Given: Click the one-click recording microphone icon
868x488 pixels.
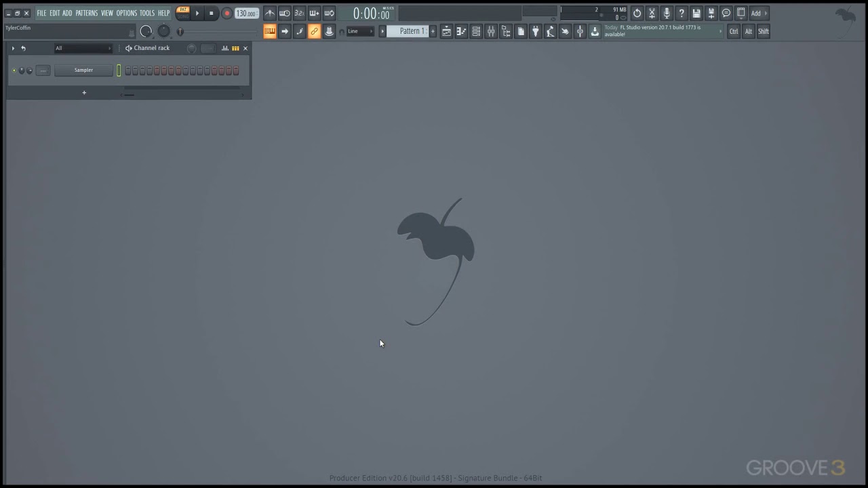Looking at the screenshot, I should (x=667, y=13).
